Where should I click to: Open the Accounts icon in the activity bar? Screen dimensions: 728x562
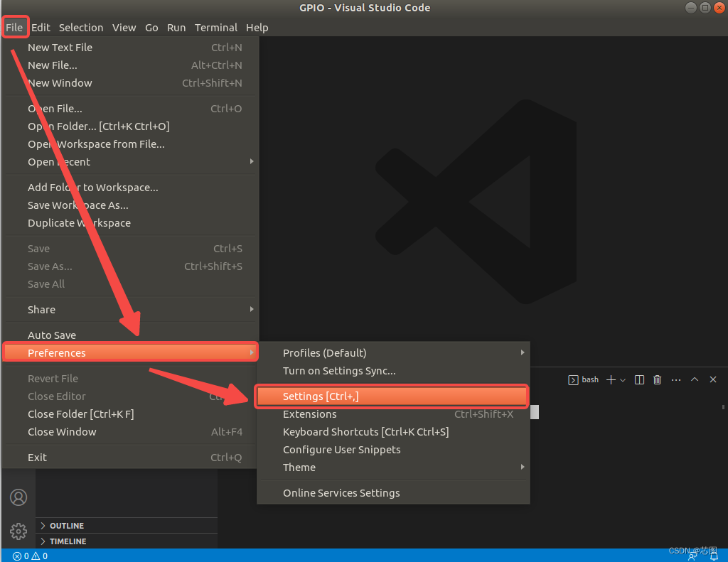point(18,497)
